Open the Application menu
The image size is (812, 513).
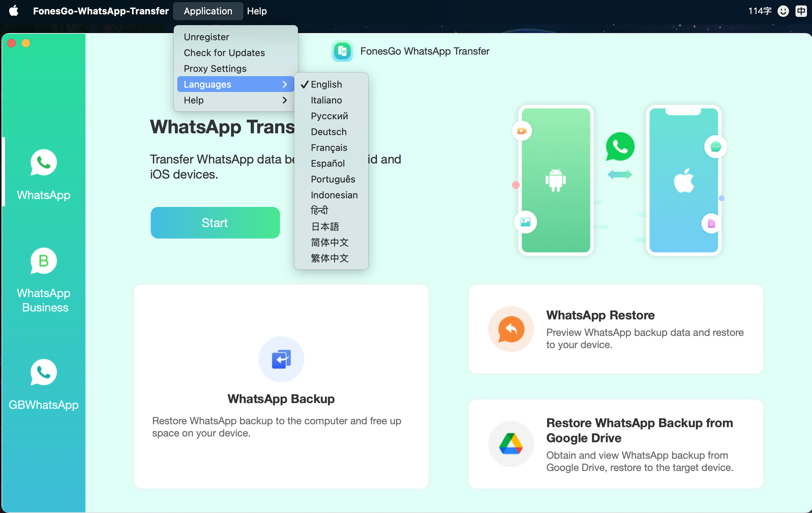[x=208, y=11]
